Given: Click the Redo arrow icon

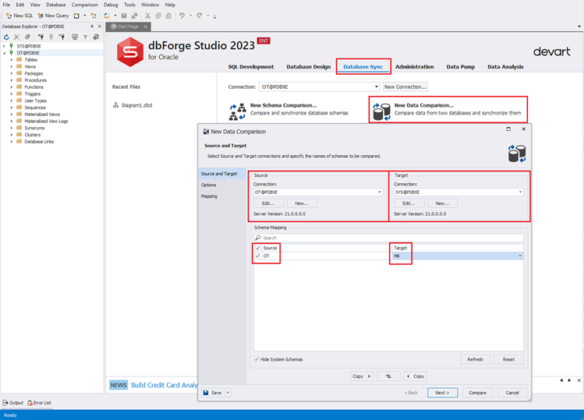Looking at the screenshot, I should [x=200, y=16].
